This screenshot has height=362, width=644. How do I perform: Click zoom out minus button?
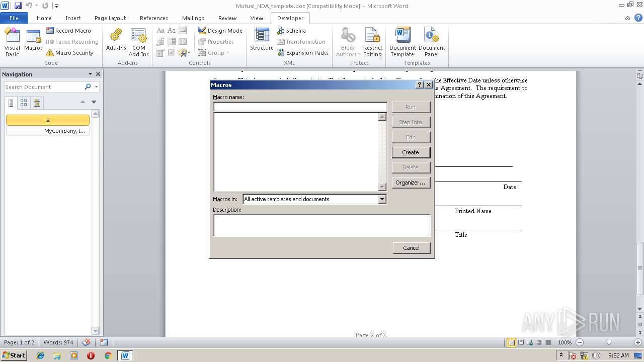(x=579, y=342)
